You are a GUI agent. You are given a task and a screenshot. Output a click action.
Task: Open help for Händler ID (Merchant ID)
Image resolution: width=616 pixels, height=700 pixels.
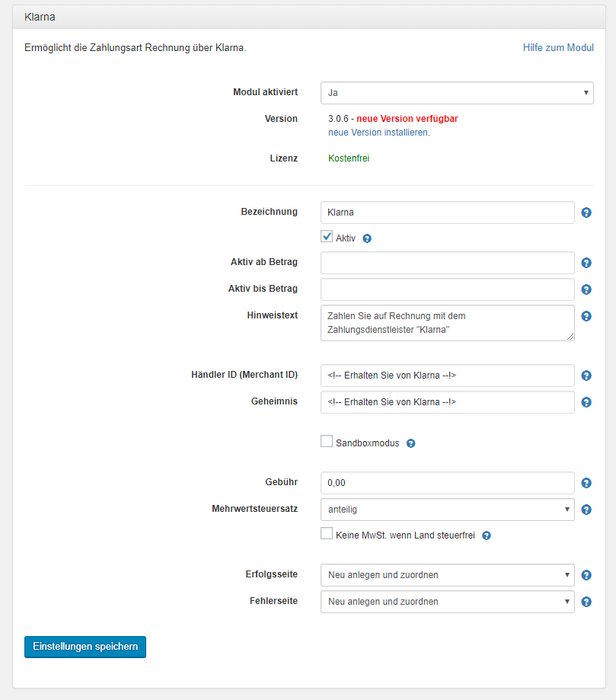pos(586,376)
